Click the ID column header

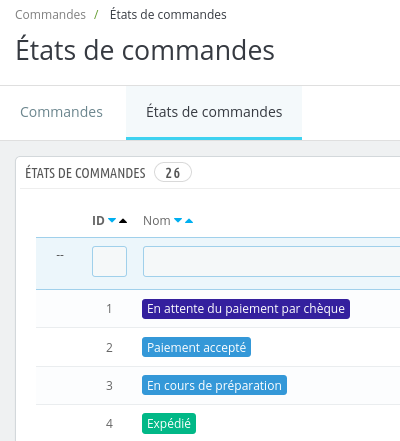98,221
